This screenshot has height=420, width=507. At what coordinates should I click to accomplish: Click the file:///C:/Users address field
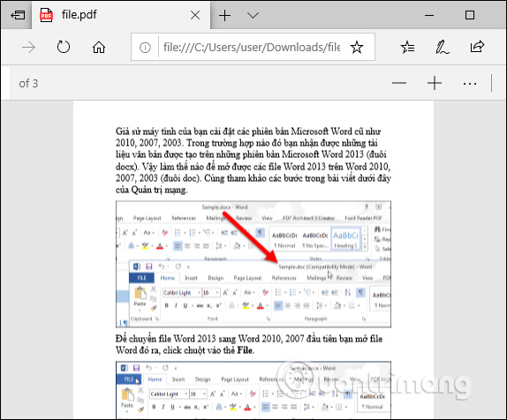pos(251,48)
